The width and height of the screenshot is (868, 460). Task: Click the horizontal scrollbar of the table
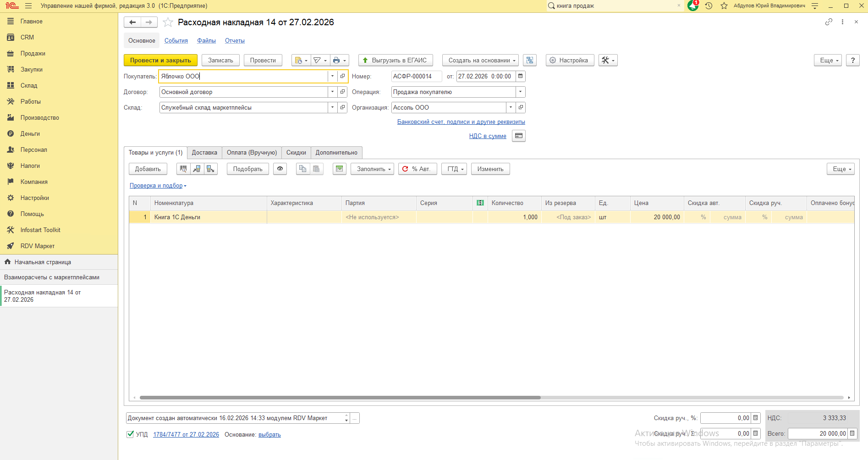coord(340,398)
